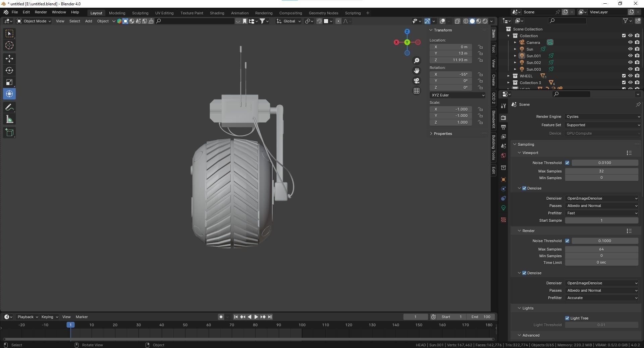The image size is (644, 348).
Task: Switch to wireframe viewport shading
Action: [x=466, y=21]
